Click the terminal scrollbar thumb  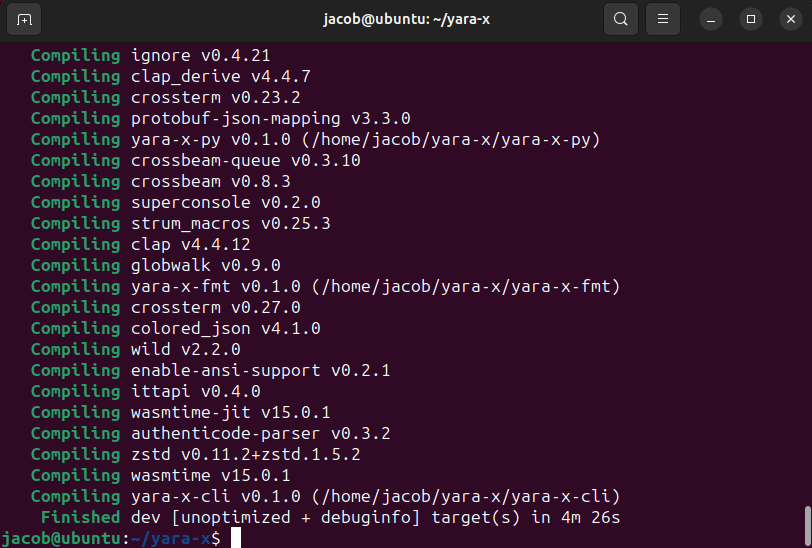pos(806,523)
